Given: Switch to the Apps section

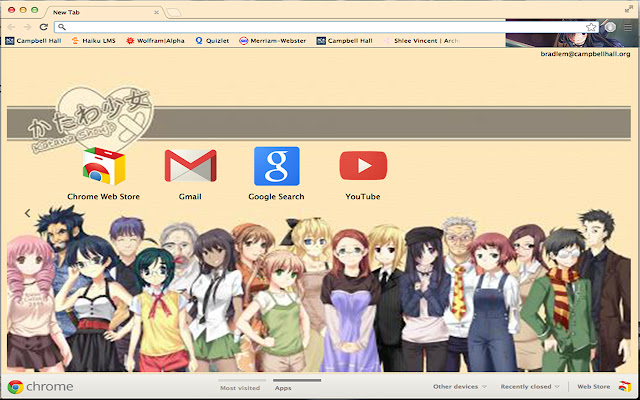Looking at the screenshot, I should coord(283,388).
